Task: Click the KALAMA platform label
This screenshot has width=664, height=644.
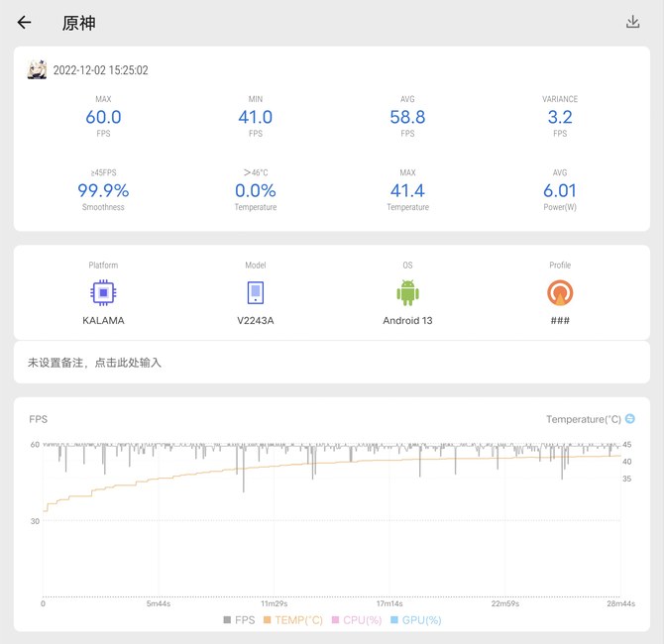Action: click(103, 321)
